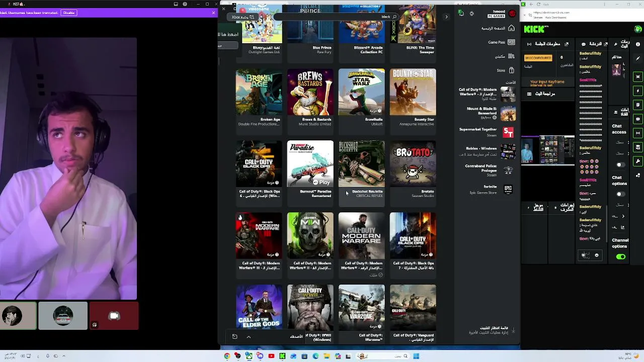Image resolution: width=644 pixels, height=362 pixels.
Task: Open the Xbox library sidebar item
Action: (504, 56)
